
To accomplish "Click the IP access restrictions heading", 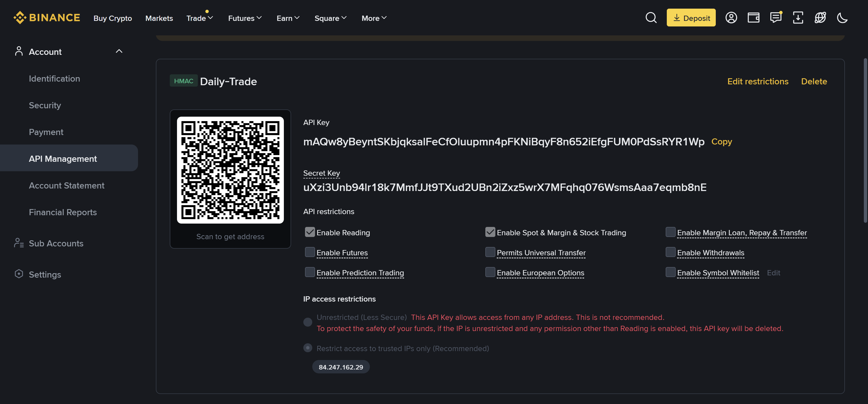I will tap(339, 299).
